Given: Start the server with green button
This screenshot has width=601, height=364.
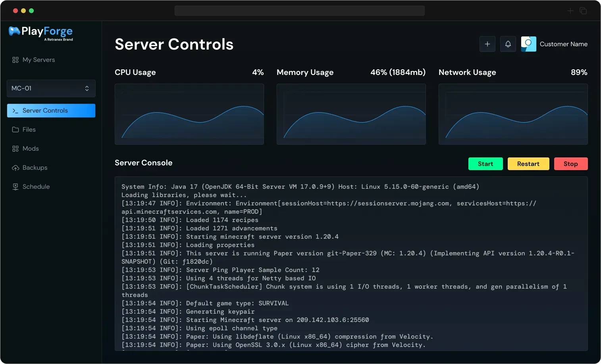Looking at the screenshot, I should click(485, 164).
